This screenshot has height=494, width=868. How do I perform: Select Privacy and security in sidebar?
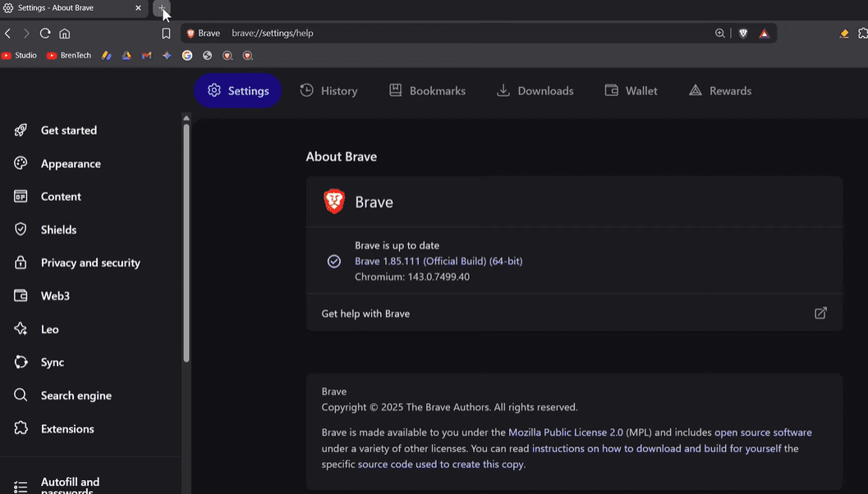(90, 263)
